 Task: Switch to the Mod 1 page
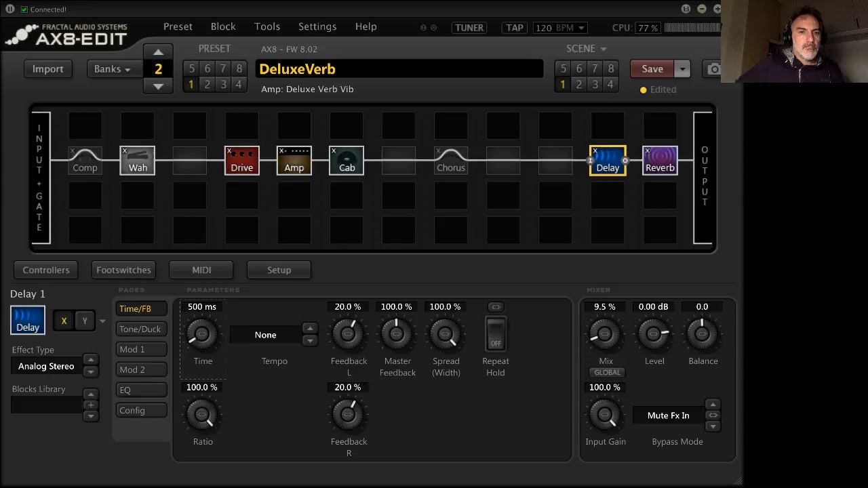coord(141,349)
